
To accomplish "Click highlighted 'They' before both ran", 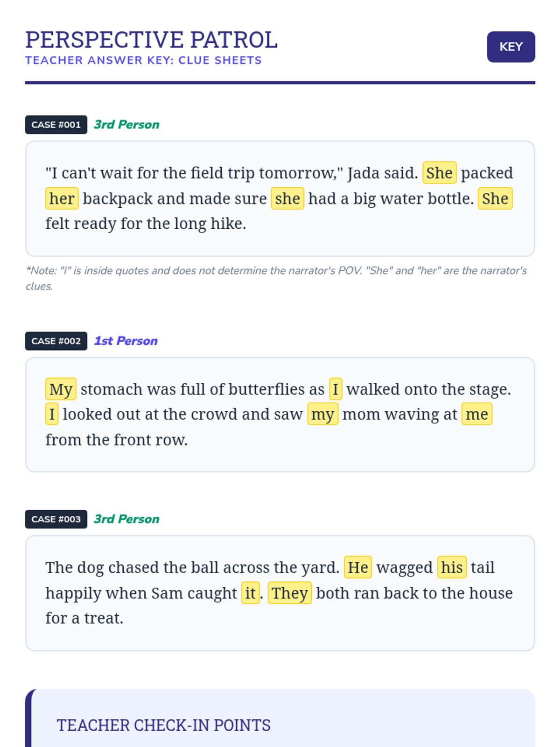I will click(x=289, y=593).
